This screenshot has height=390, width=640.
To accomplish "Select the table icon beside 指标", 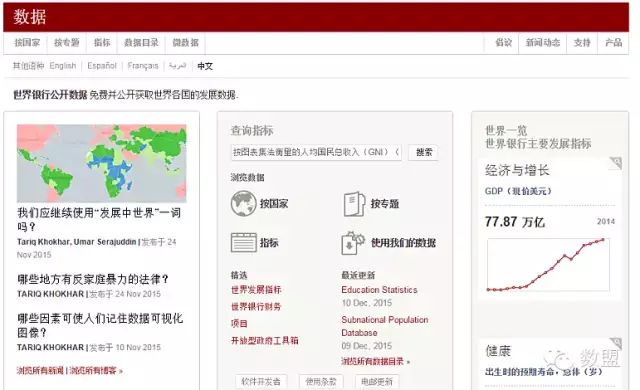I will [x=243, y=242].
